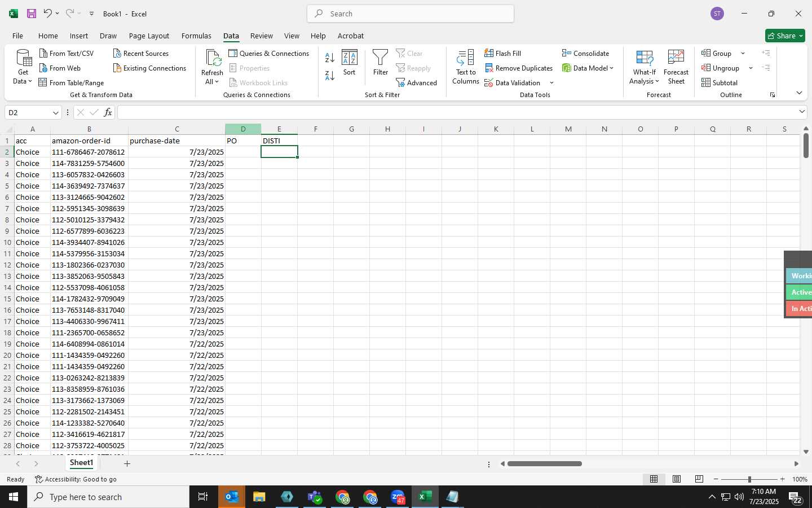The width and height of the screenshot is (812, 508).
Task: Click zoom out minus button
Action: [716, 479]
